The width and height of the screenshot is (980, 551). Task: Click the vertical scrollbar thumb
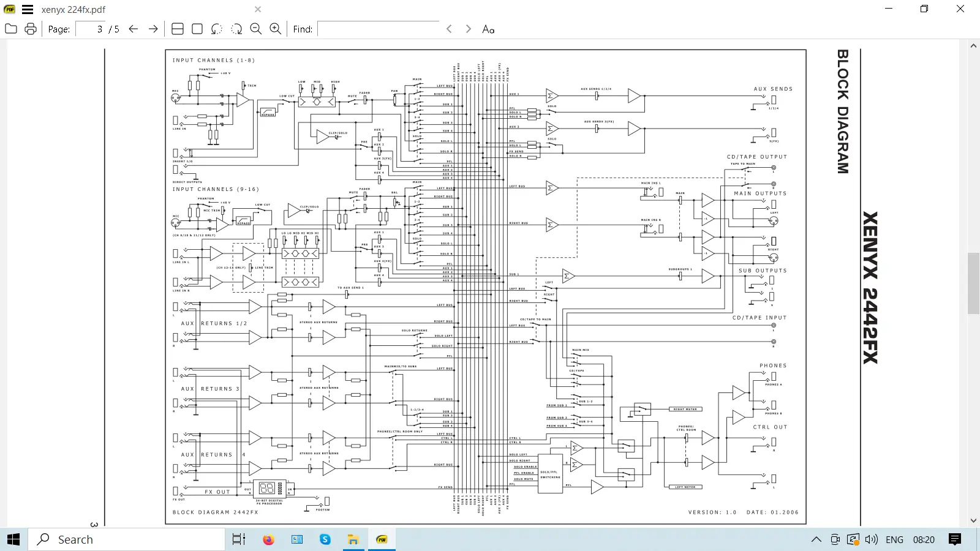(x=973, y=283)
